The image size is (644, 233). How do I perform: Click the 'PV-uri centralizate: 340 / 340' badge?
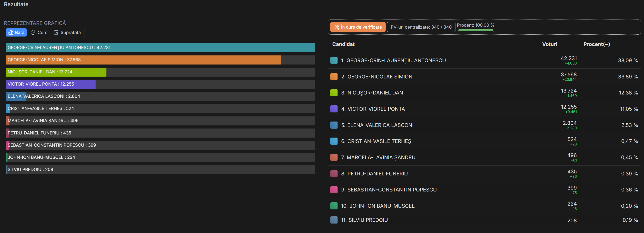tap(421, 27)
